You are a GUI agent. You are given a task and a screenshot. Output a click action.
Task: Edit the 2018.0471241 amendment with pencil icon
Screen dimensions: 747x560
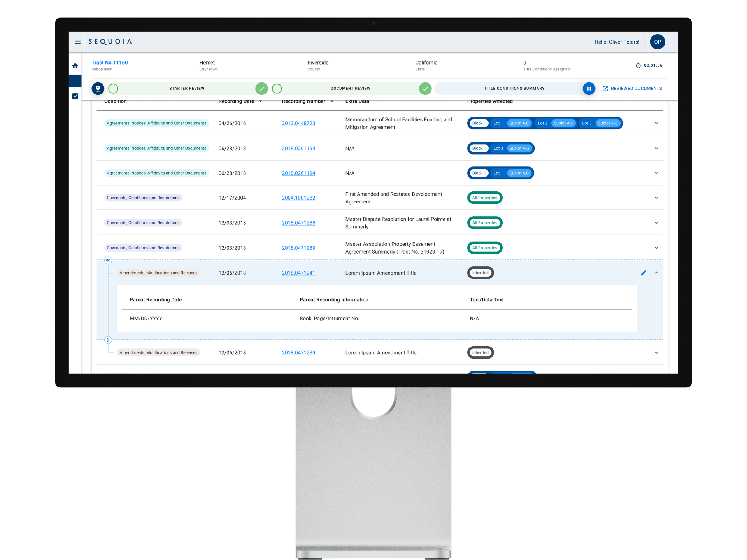(x=644, y=273)
